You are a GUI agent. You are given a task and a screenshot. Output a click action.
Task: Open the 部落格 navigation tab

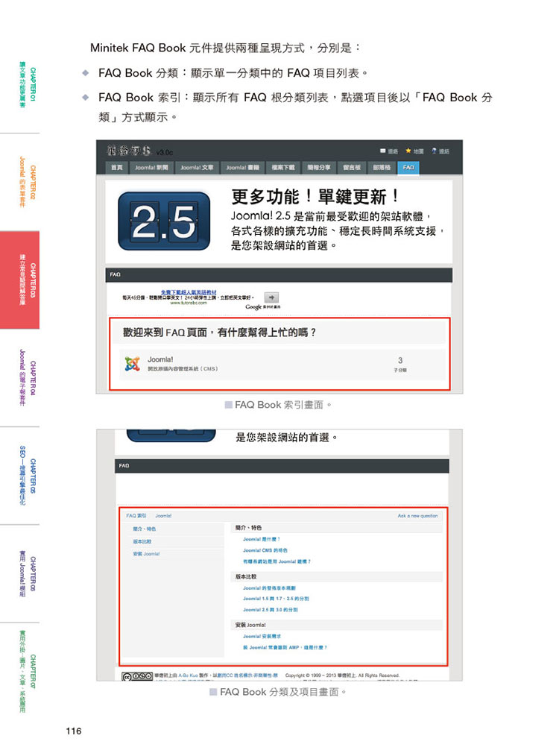(382, 167)
